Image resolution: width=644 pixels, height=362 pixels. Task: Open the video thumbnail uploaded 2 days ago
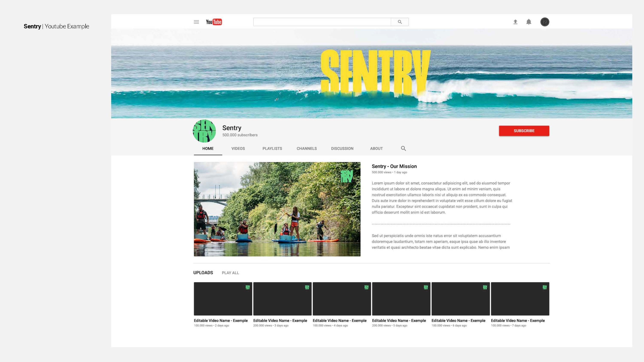click(x=223, y=299)
